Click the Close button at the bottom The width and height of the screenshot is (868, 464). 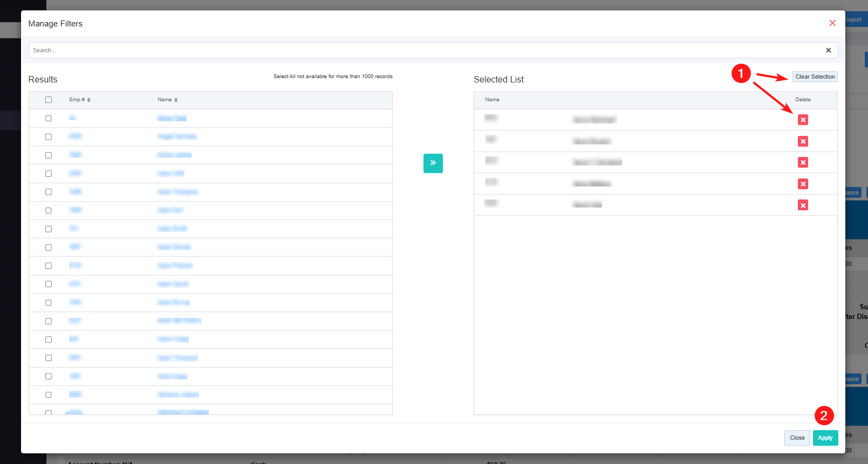coord(797,438)
